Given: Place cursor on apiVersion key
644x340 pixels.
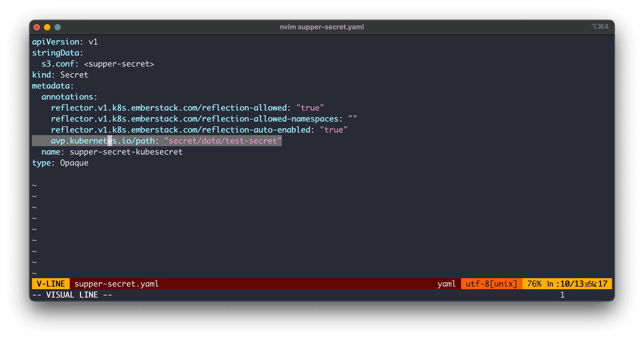Looking at the screenshot, I should pyautogui.click(x=56, y=42).
